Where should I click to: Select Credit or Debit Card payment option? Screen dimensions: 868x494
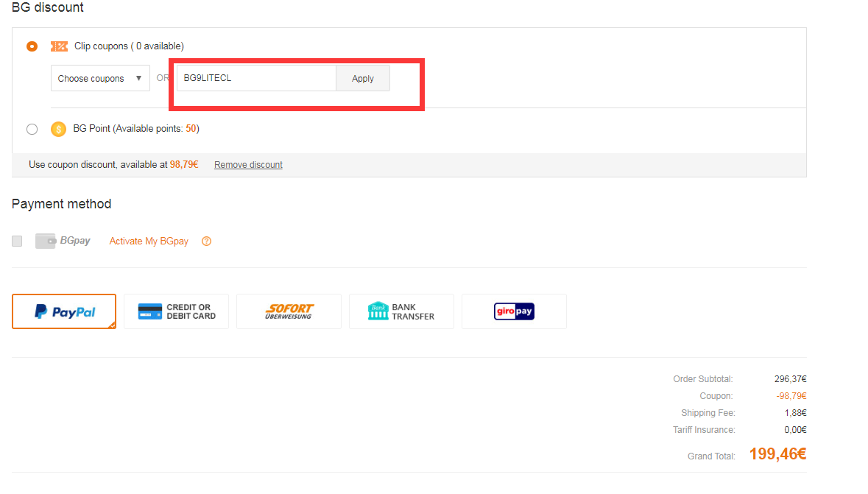176,311
